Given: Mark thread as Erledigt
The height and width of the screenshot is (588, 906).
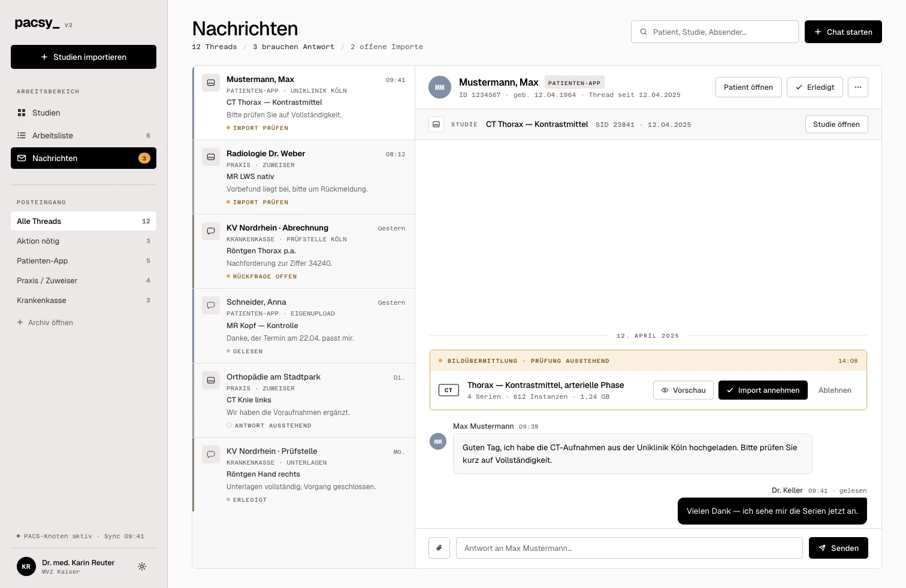Looking at the screenshot, I should click(815, 87).
